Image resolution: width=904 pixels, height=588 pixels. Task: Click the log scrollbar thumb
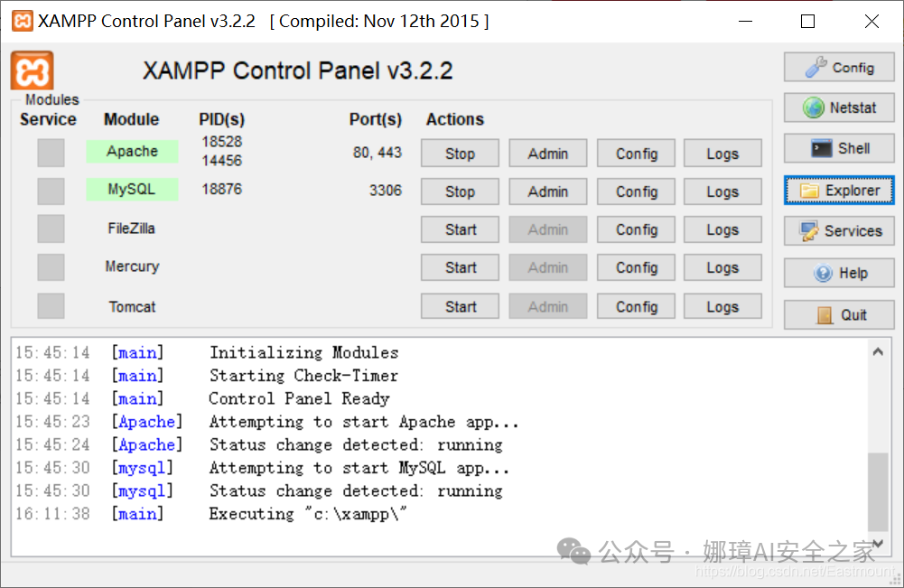(x=878, y=491)
